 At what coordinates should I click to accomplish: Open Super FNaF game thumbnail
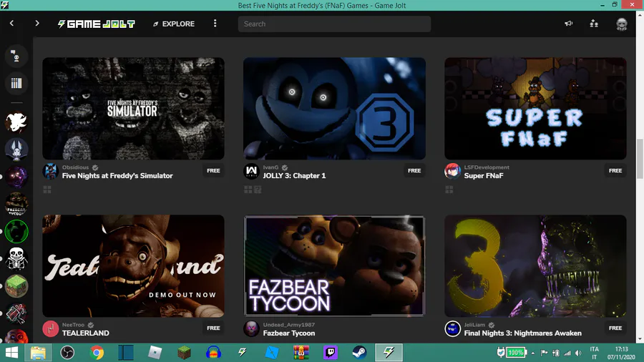(x=535, y=108)
